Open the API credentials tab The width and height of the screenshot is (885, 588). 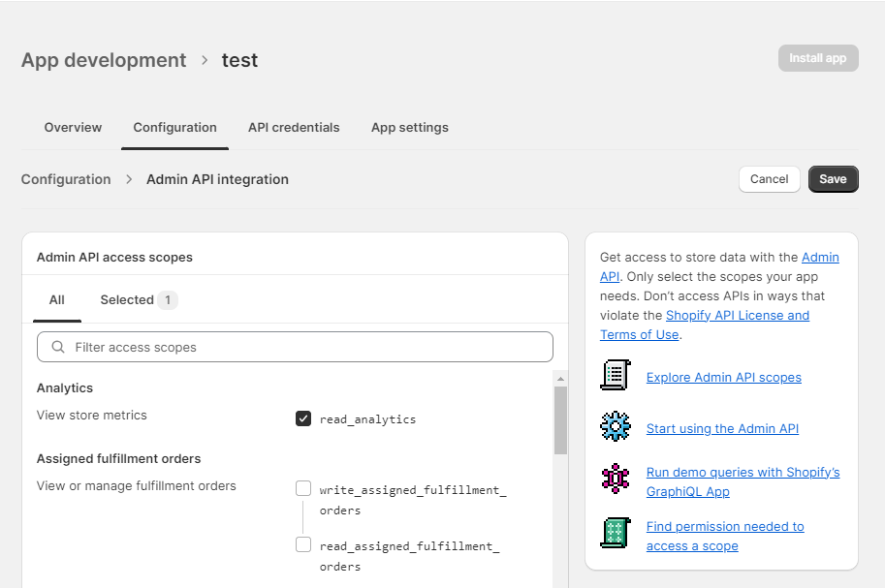pyautogui.click(x=294, y=128)
